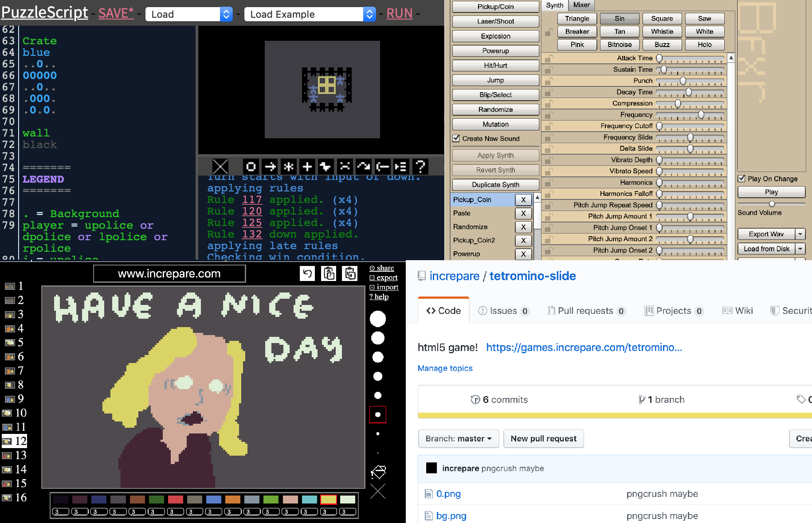Viewport: 812px width, 523px height.
Task: Select the red-outlined brush size
Action: 378,415
